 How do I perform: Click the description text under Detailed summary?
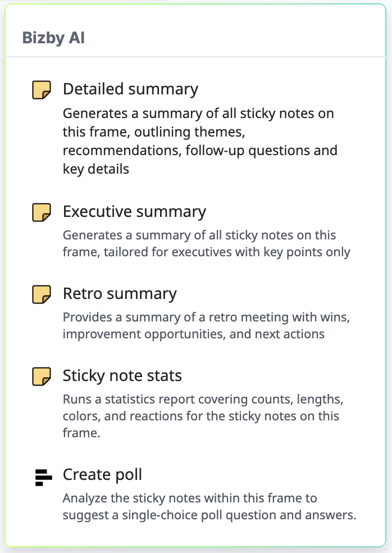coord(200,141)
